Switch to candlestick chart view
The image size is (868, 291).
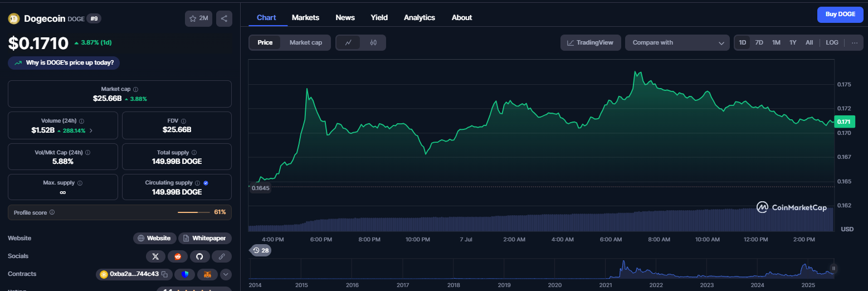[373, 42]
